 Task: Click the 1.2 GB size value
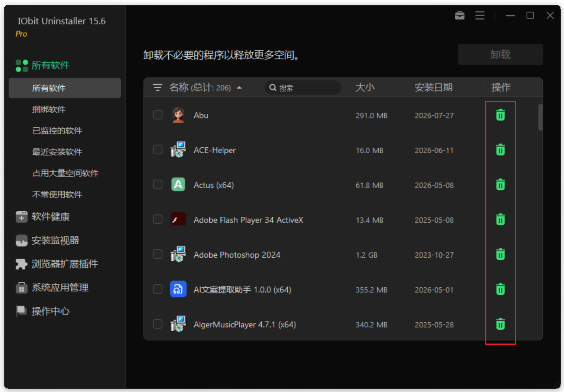click(367, 255)
